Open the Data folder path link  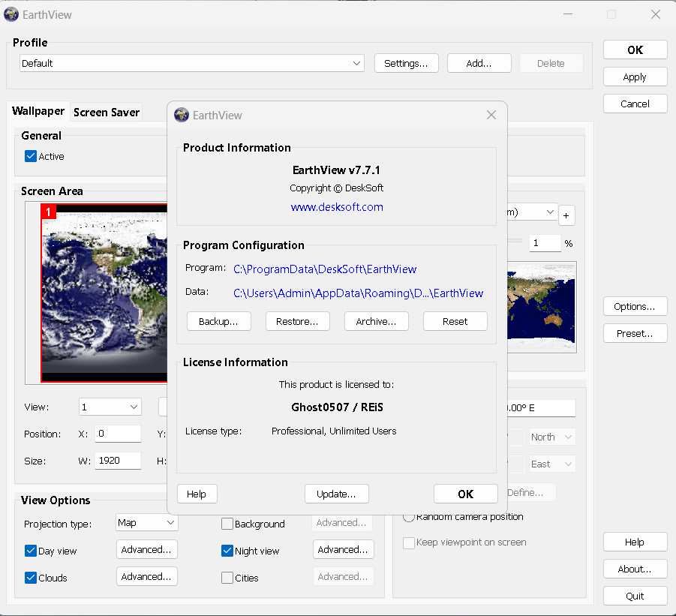pyautogui.click(x=359, y=293)
